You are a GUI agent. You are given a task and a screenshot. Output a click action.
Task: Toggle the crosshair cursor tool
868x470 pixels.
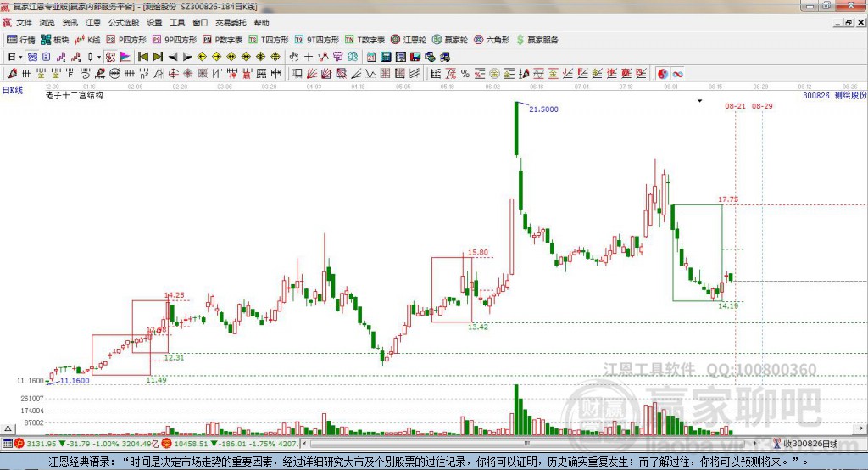click(309, 57)
